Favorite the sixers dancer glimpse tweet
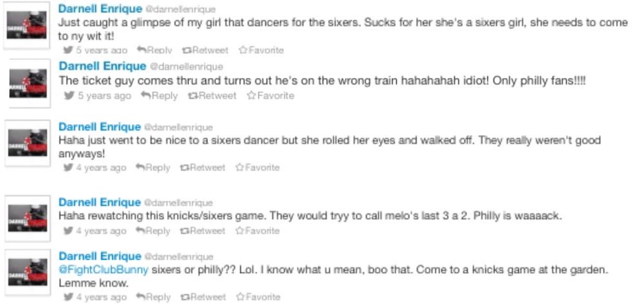This screenshot has width=644, height=305. [x=261, y=50]
